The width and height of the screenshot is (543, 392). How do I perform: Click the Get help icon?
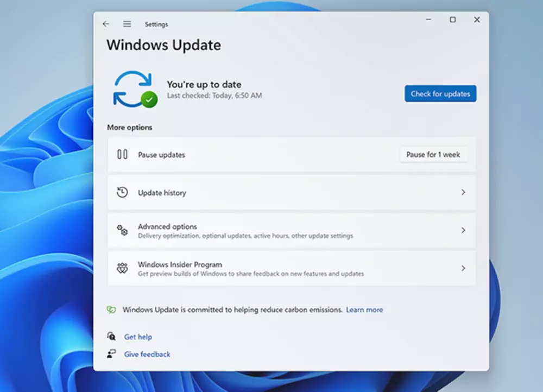112,337
